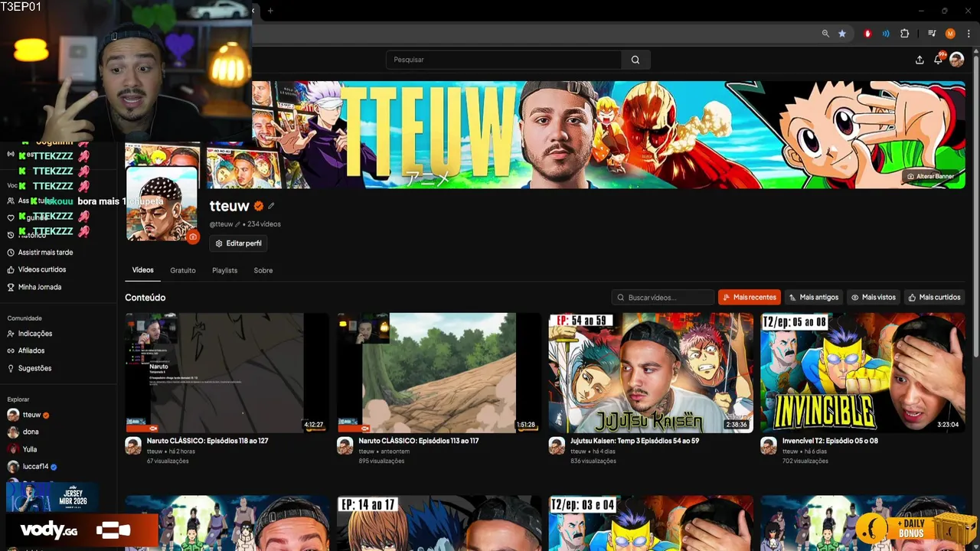This screenshot has height=551, width=980.
Task: Open Sugestões under Comunidade
Action: point(34,368)
